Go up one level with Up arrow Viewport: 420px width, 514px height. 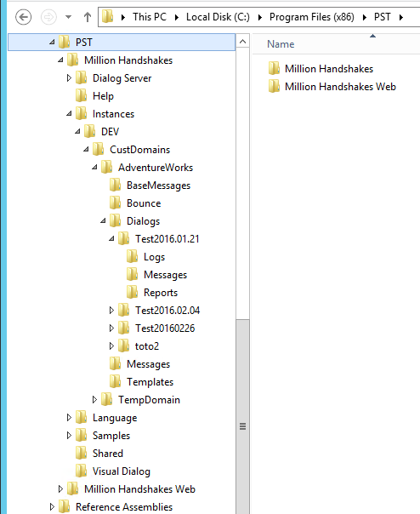click(87, 17)
